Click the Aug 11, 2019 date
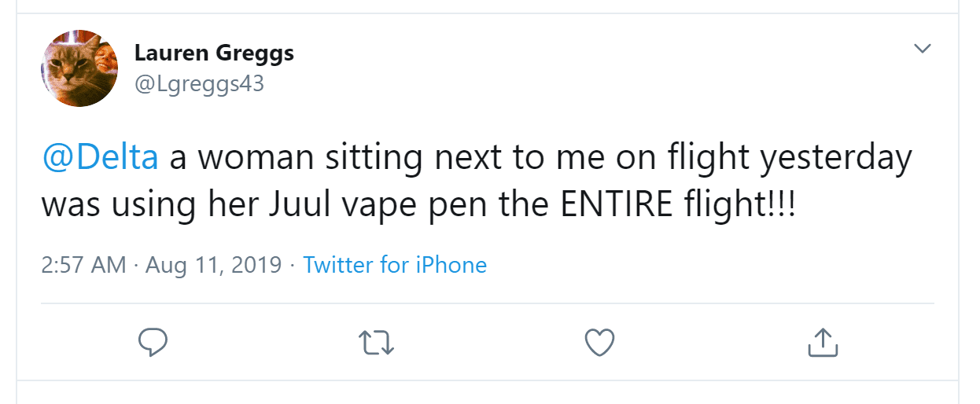The image size is (980, 404). pos(212,265)
